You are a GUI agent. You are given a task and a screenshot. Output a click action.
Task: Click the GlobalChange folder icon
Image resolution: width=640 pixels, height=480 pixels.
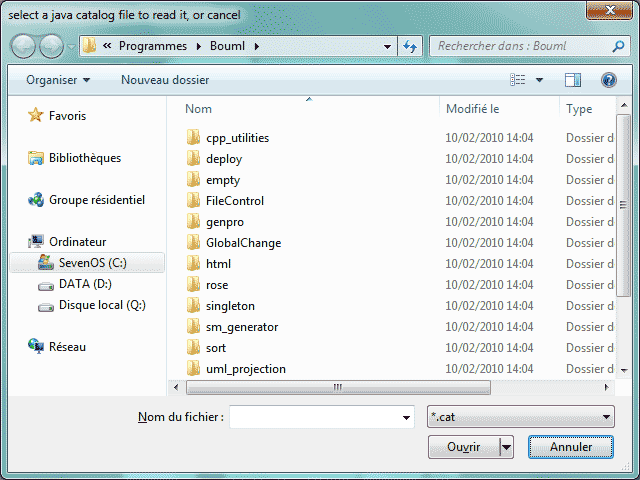193,242
